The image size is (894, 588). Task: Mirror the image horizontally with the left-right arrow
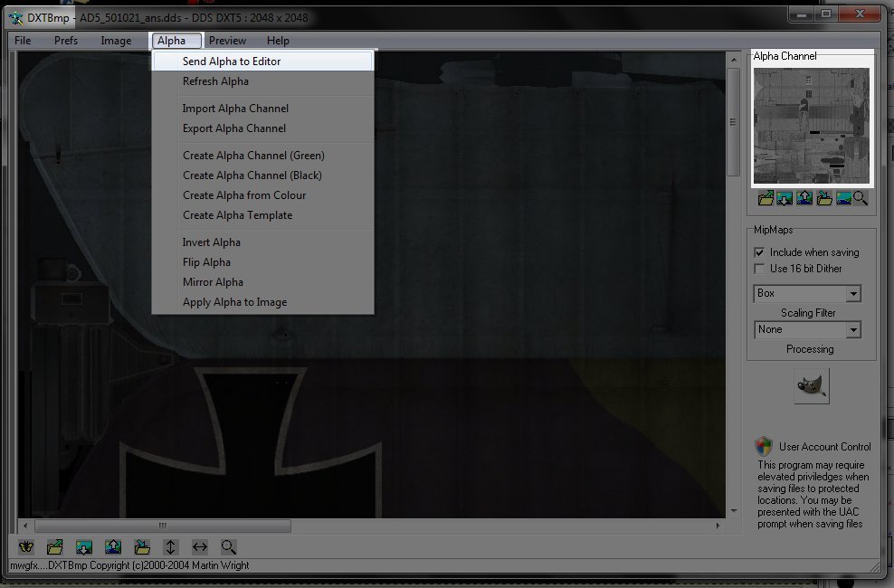200,547
